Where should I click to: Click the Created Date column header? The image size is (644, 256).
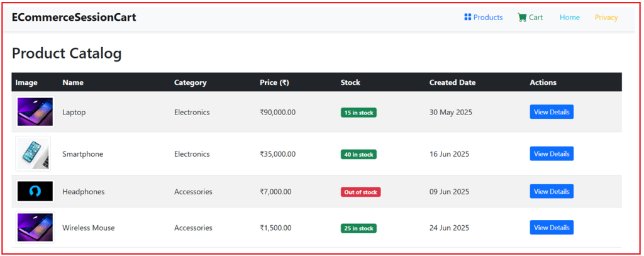[x=452, y=82]
